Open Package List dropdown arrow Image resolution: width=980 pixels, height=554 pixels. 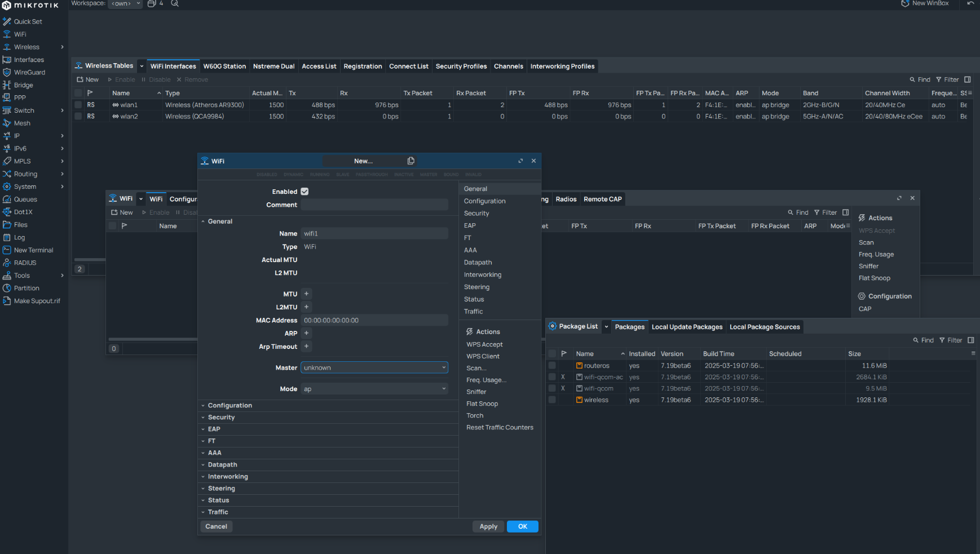click(x=606, y=327)
